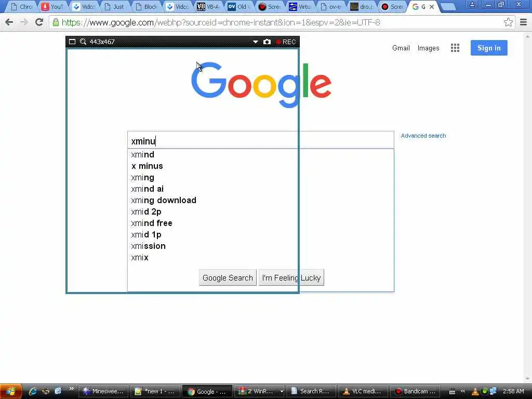The width and height of the screenshot is (532, 399).
Task: Switch to the VB-Audio tab
Action: coord(208,7)
